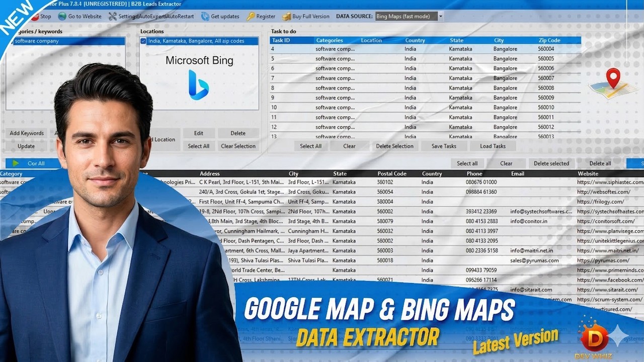Open Settings via the wrench tools icon
This screenshot has width=644, height=362.
coord(113,16)
